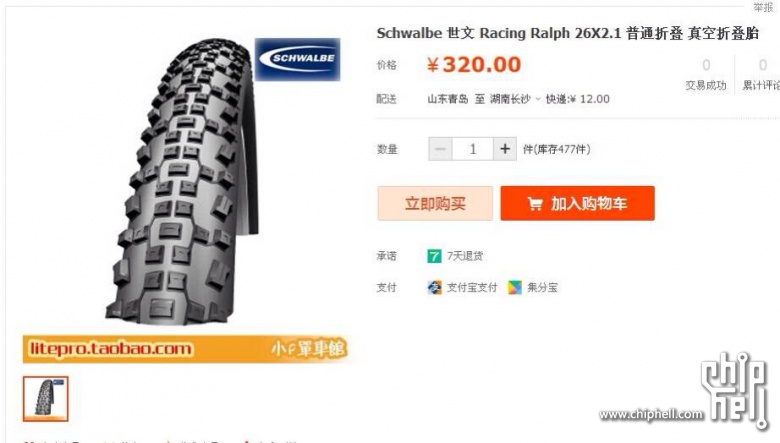Click 支付宝支付 payment option text
This screenshot has height=443, width=780.
click(472, 287)
